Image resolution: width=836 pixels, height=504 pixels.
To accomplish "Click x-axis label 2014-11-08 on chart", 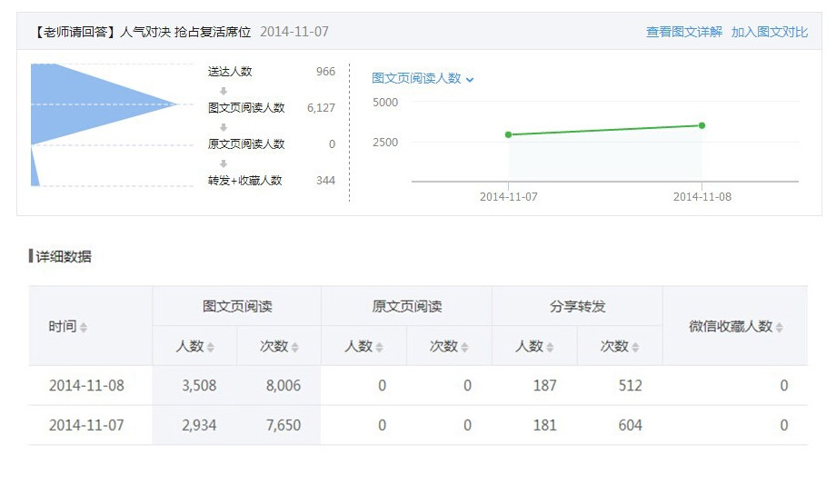I will click(702, 196).
